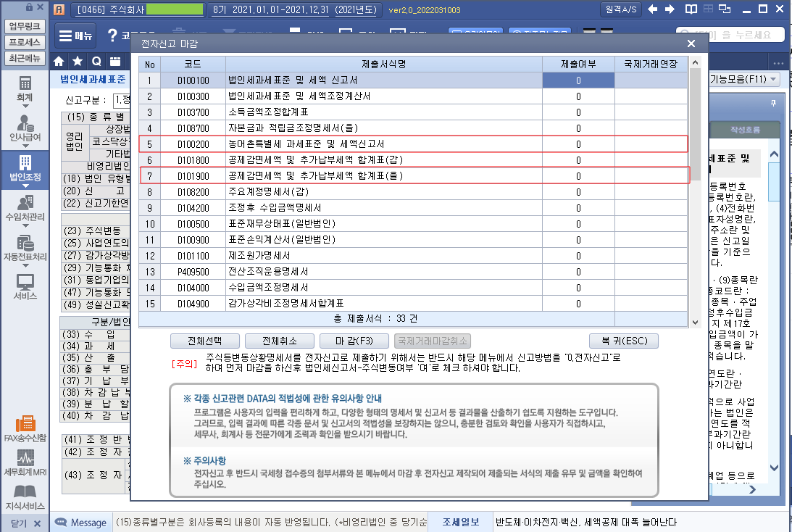Expand the arrow below 수임처관리
This screenshot has width=792, height=532.
point(25,226)
